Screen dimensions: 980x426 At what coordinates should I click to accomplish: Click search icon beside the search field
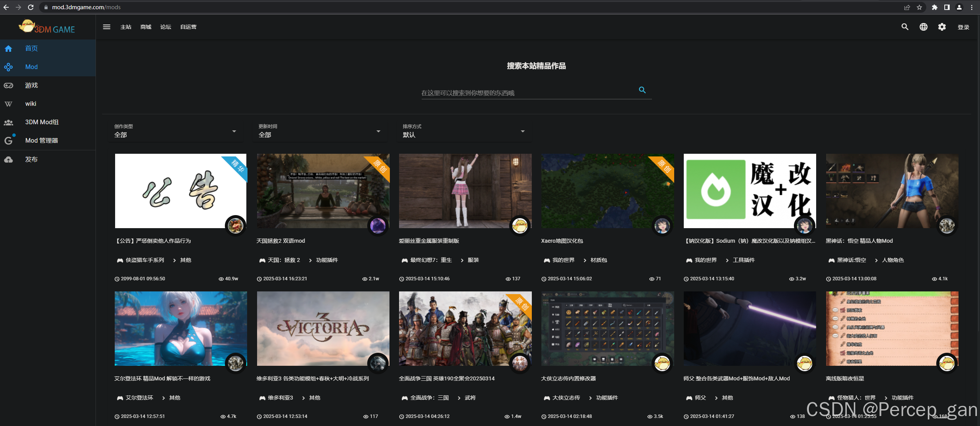(x=642, y=90)
